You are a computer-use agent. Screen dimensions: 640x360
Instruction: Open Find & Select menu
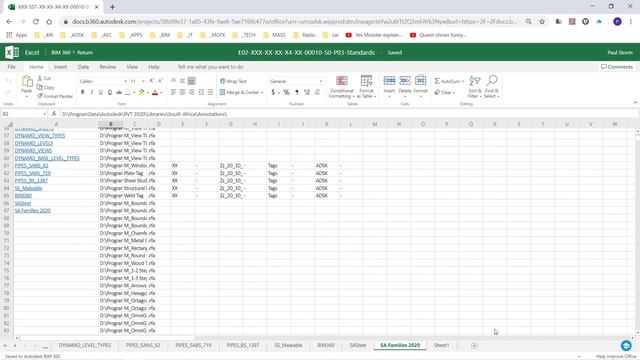click(x=492, y=87)
